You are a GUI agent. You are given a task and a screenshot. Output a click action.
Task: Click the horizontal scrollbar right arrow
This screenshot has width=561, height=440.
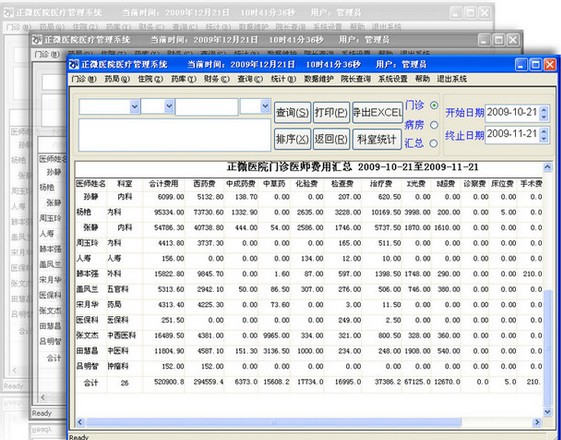pos(537,422)
